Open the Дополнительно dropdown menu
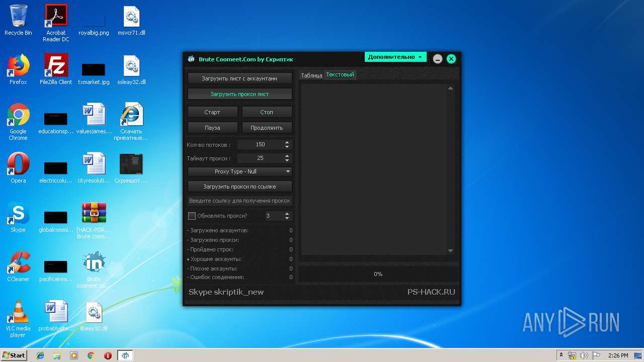The image size is (644, 362). [x=395, y=57]
